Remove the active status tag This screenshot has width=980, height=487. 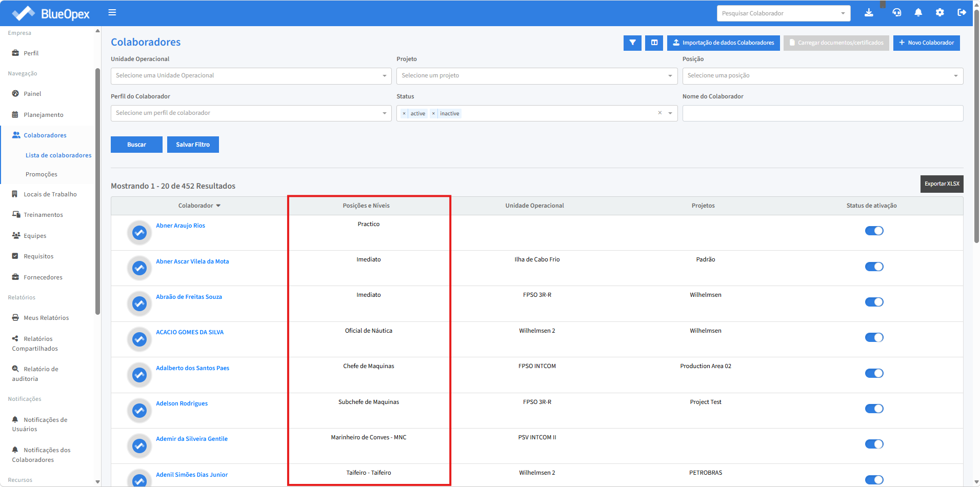(404, 113)
